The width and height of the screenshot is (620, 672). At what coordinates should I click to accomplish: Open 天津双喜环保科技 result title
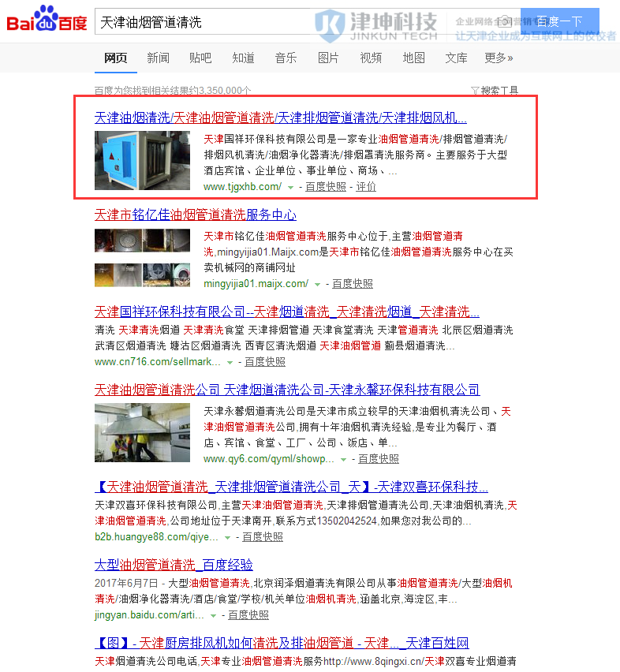[291, 487]
